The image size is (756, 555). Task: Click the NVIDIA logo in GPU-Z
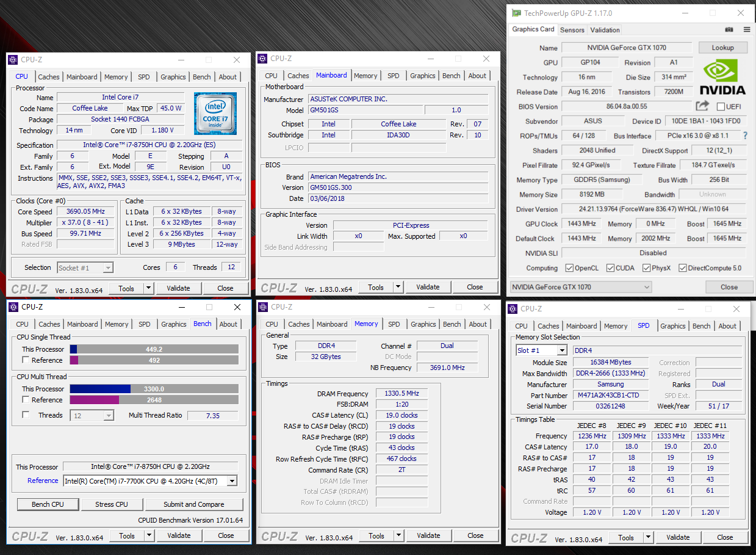point(722,78)
